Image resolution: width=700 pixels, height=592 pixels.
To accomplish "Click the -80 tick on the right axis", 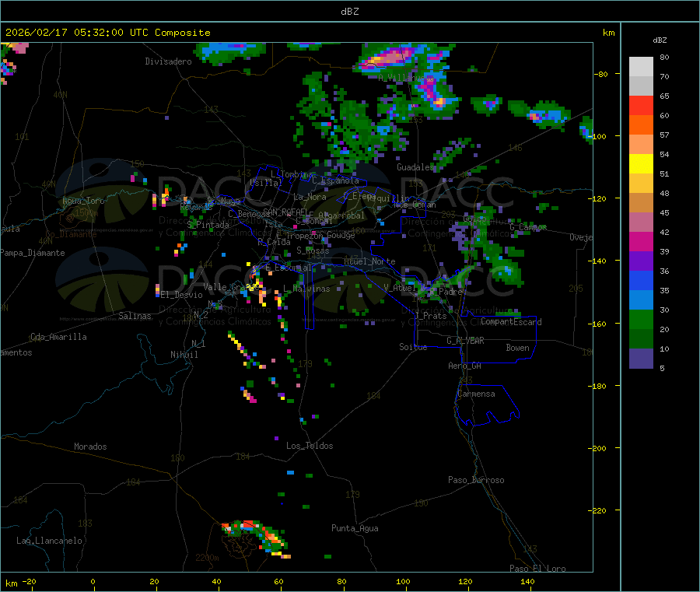I will [x=600, y=74].
